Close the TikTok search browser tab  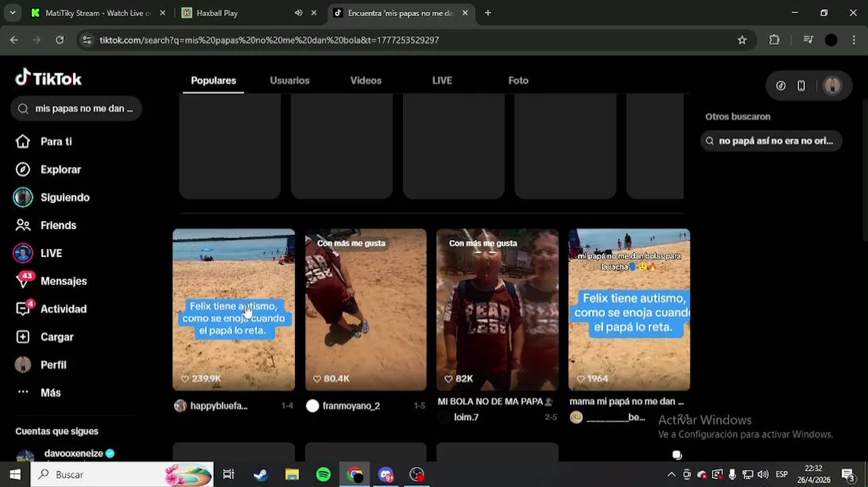point(465,13)
